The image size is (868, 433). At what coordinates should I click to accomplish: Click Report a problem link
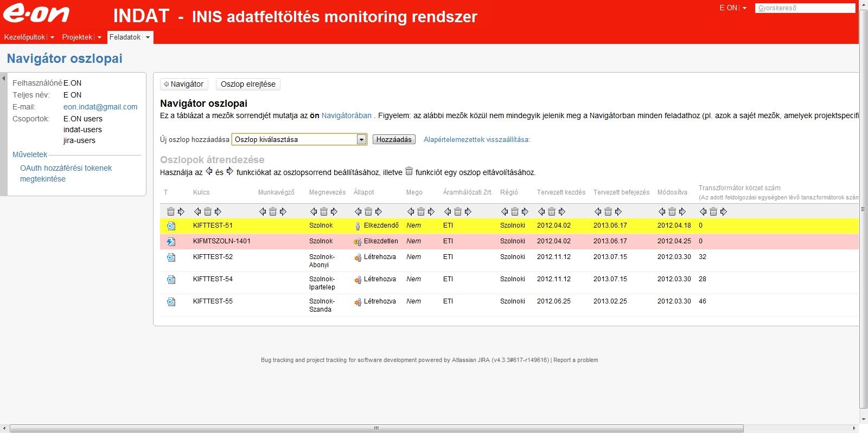point(576,360)
